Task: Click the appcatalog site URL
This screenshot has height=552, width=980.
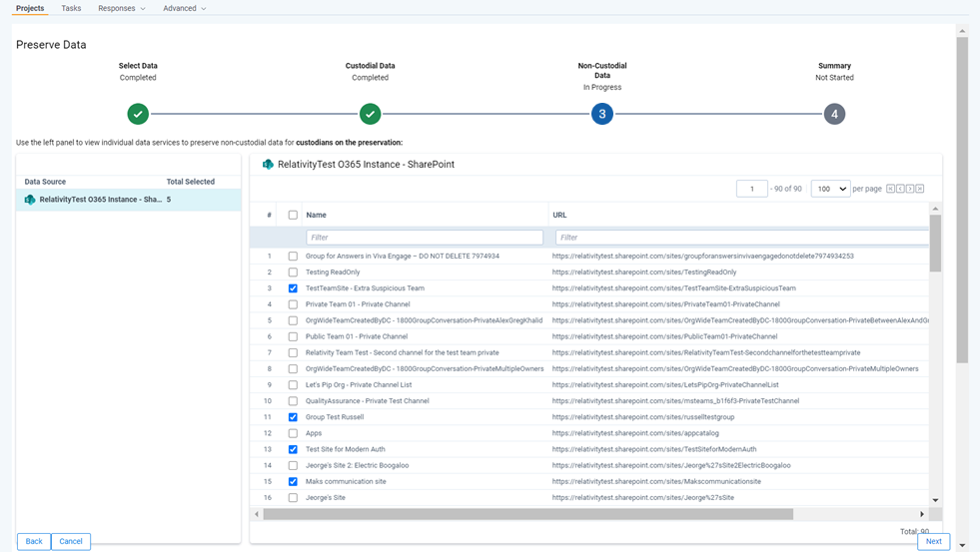Action: tap(635, 433)
